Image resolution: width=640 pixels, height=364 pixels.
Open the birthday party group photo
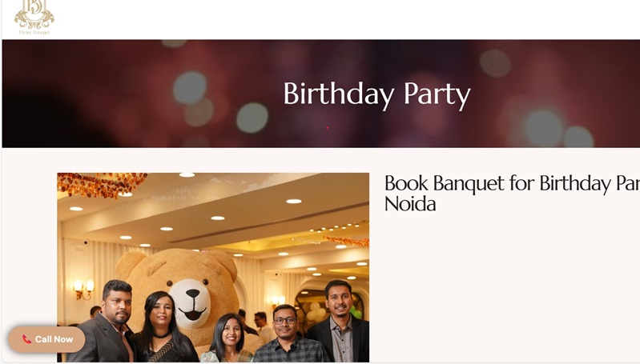[213, 267]
